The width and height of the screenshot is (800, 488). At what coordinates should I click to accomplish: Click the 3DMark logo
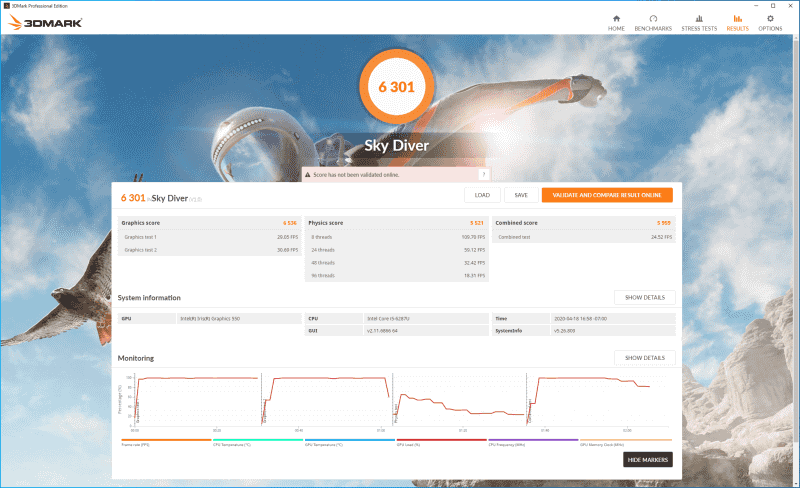pos(45,22)
